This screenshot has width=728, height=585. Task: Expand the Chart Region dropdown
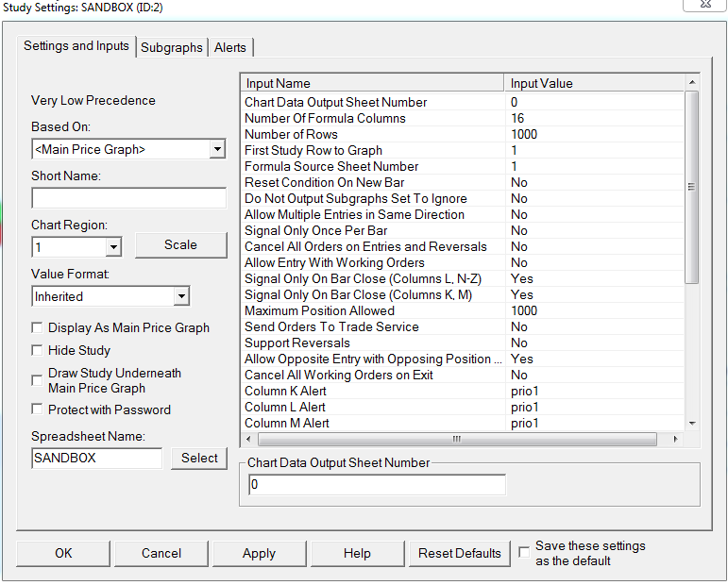tap(113, 247)
